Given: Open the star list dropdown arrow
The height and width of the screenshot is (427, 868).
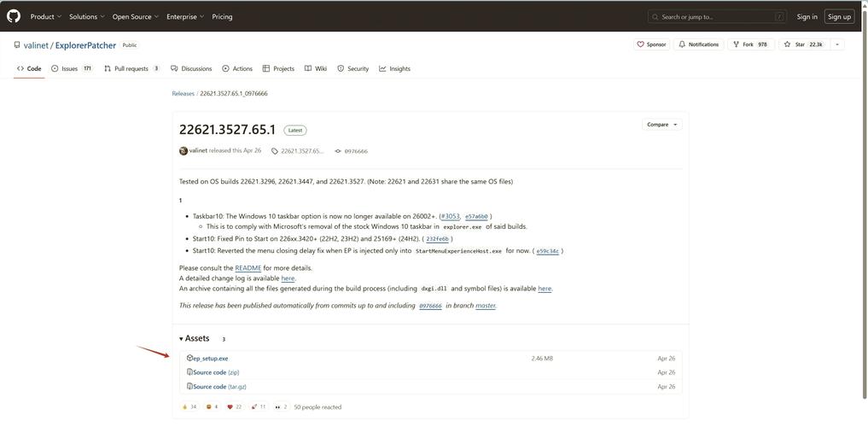Looking at the screenshot, I should [836, 44].
